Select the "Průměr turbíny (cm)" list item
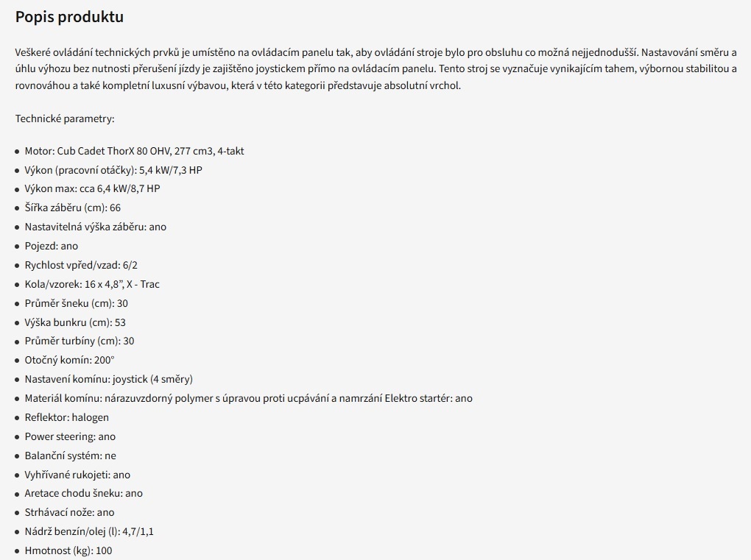751x560 pixels. point(79,341)
